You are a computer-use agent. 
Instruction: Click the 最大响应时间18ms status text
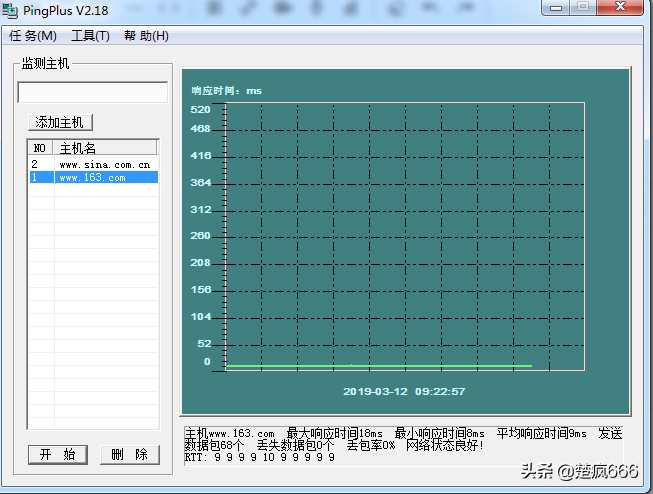(x=335, y=434)
